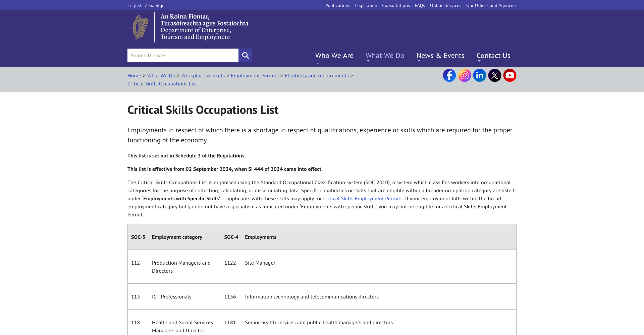Click the Site Manager cell
This screenshot has height=335, width=644.
point(260,263)
